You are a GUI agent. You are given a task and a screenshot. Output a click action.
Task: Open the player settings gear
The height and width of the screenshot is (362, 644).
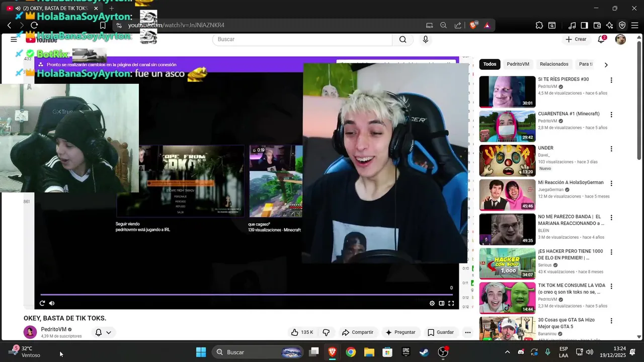pos(432,303)
